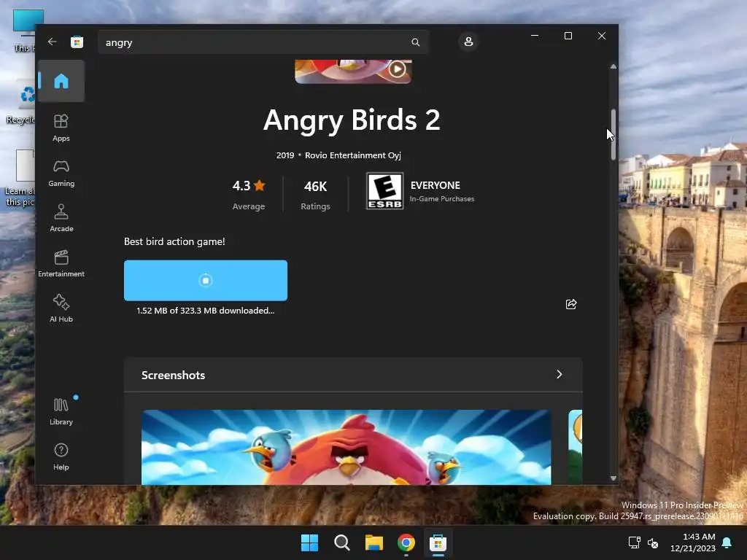
Task: Go back with the arrow in Store
Action: (53, 42)
